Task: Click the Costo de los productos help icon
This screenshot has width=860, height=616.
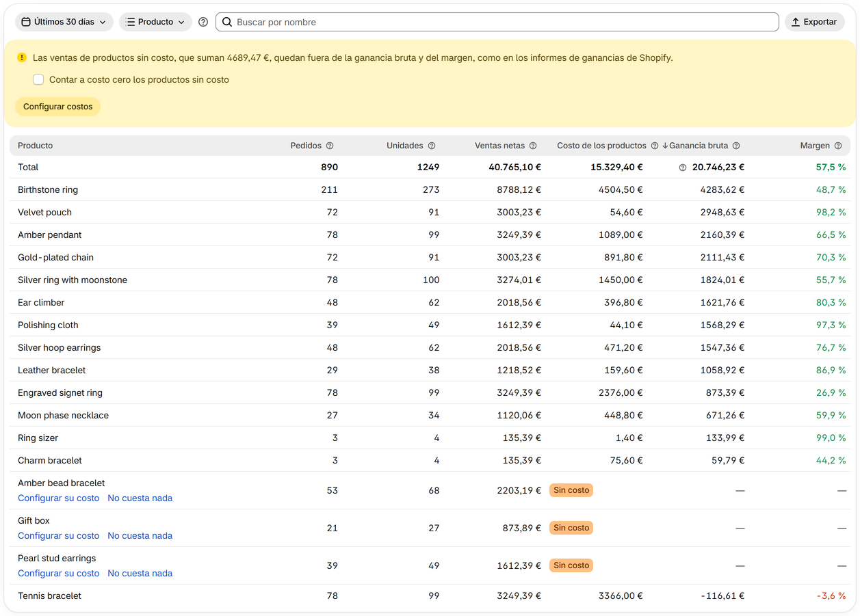Action: coord(655,146)
